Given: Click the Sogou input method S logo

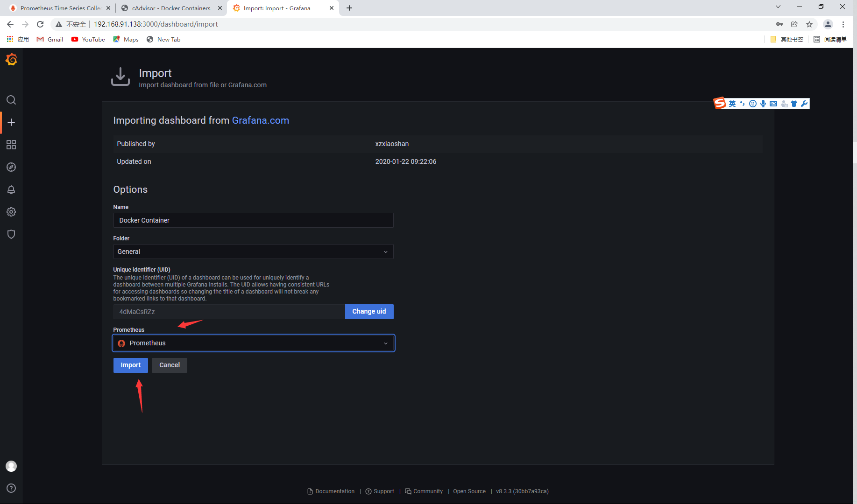Looking at the screenshot, I should click(720, 103).
